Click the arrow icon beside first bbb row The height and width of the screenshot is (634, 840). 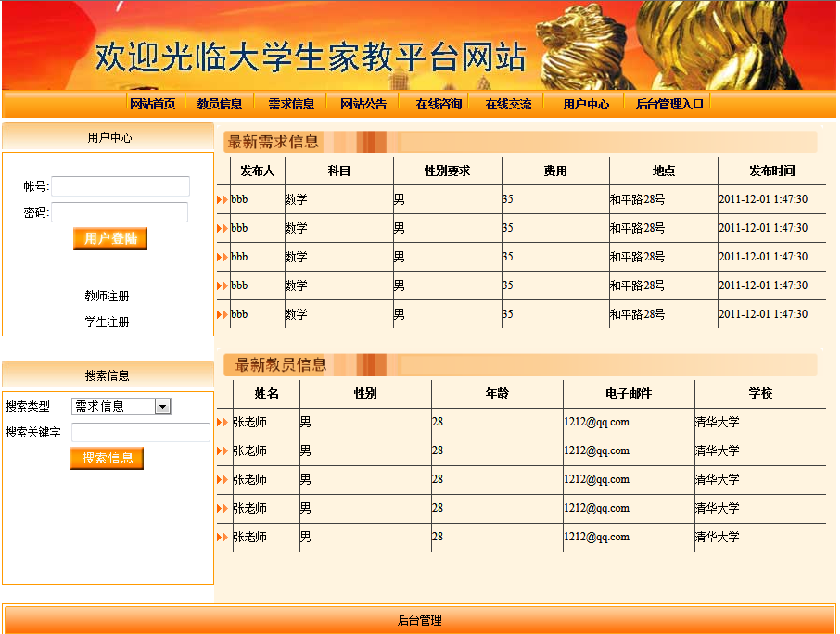[x=222, y=199]
